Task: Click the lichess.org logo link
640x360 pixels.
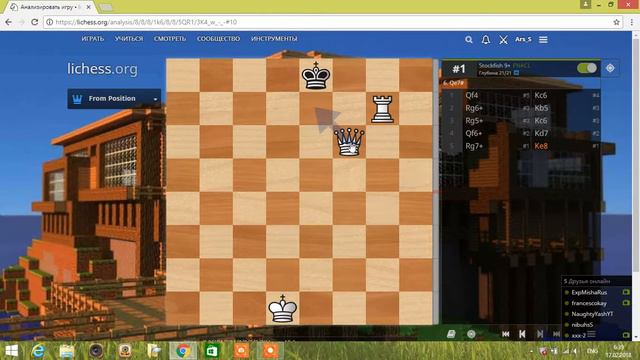Action: tap(102, 69)
